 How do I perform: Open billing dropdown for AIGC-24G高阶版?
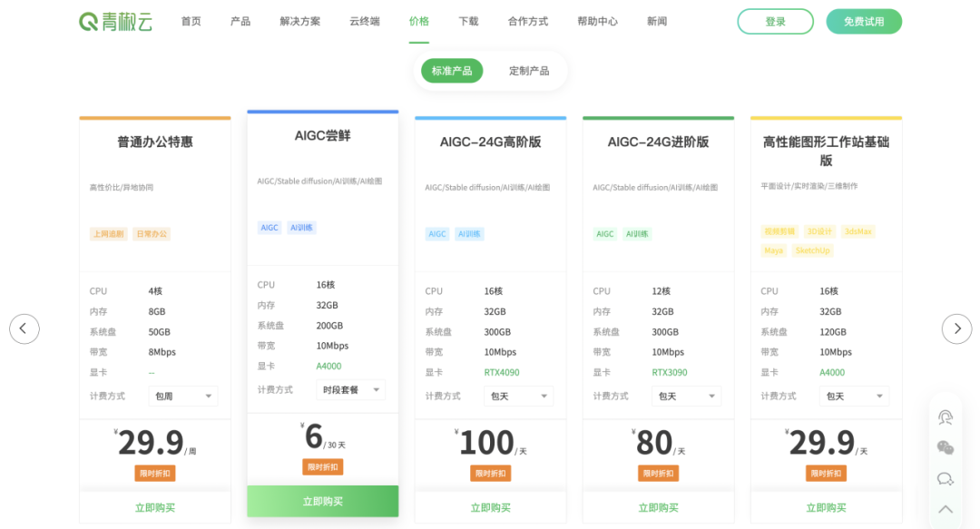[x=519, y=396]
